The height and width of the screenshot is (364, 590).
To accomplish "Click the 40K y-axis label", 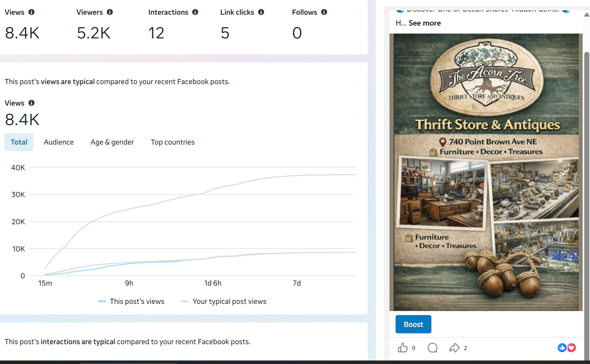I will point(18,168).
